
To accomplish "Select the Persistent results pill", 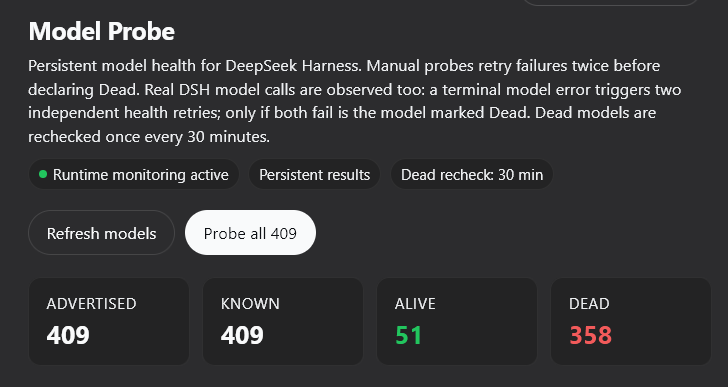I will coord(314,174).
